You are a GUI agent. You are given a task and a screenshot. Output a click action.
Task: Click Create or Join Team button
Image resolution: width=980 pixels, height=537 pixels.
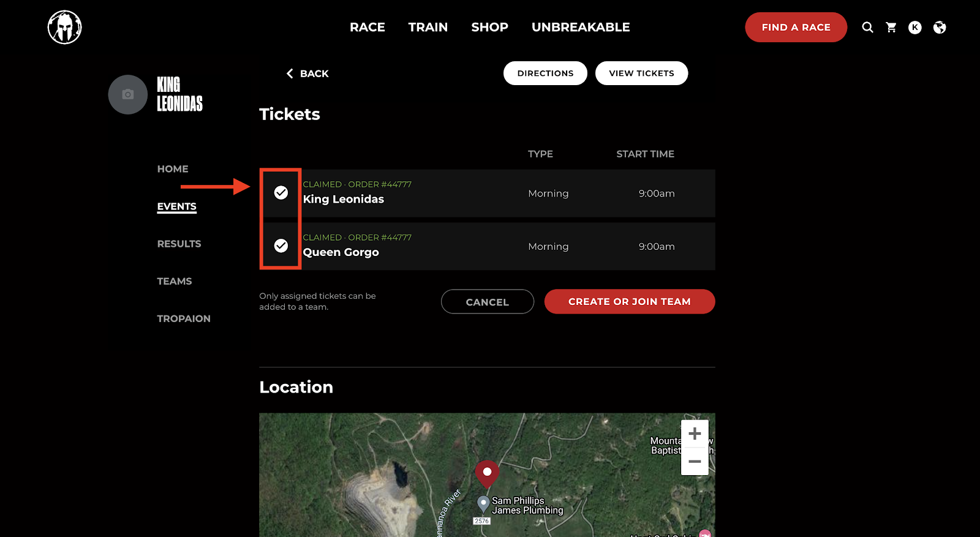630,301
